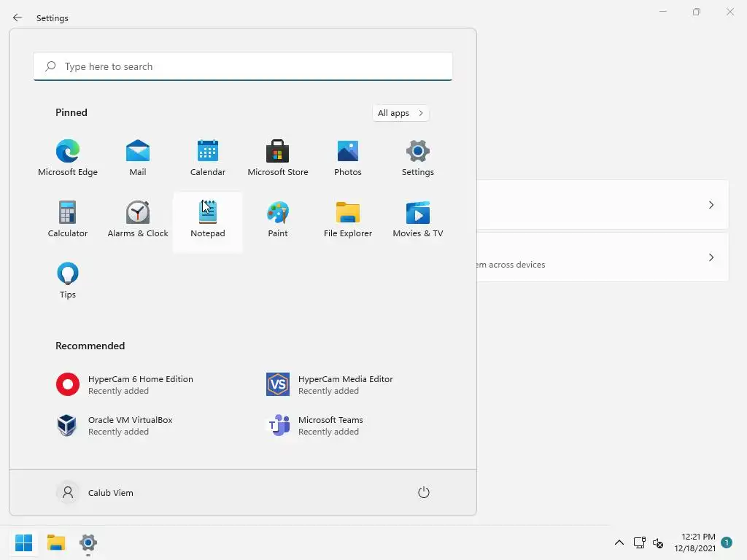Launch Oracle VM VirtualBox recommendation
Image resolution: width=747 pixels, height=560 pixels.
[115, 425]
